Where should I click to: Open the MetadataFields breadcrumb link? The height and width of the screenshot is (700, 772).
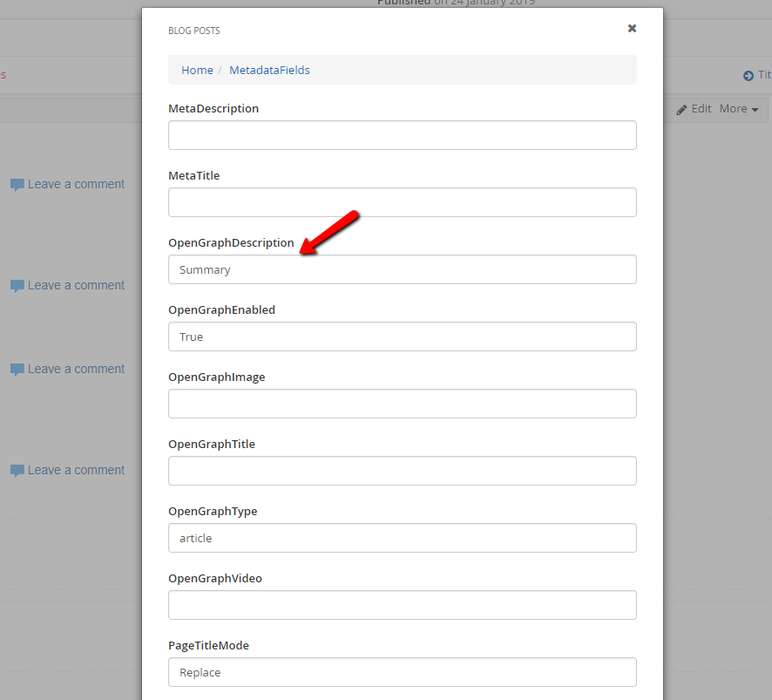tap(269, 70)
